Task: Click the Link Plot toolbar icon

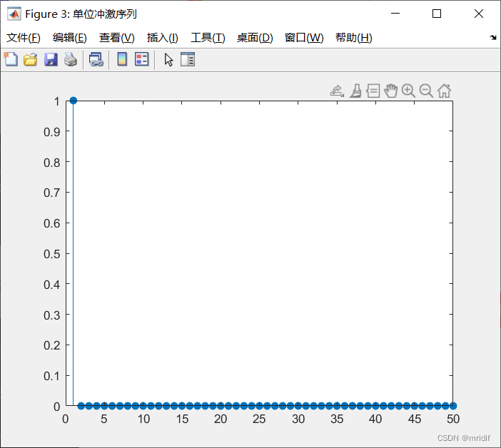Action: point(96,59)
